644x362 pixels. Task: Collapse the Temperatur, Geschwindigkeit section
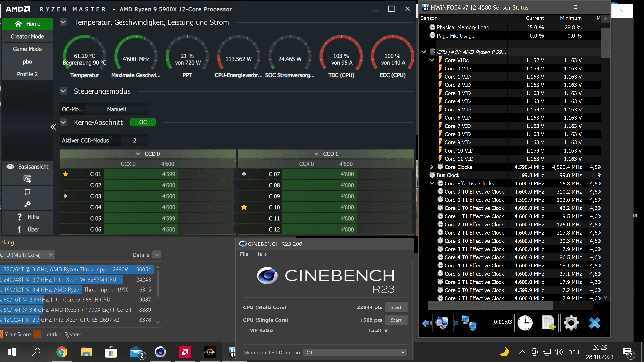click(x=63, y=22)
